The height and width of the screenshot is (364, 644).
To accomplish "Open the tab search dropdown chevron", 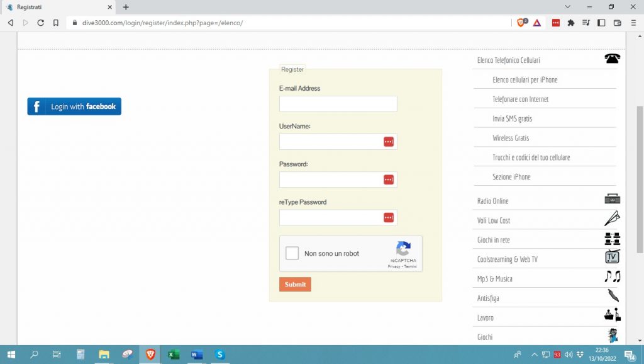I will (x=568, y=7).
